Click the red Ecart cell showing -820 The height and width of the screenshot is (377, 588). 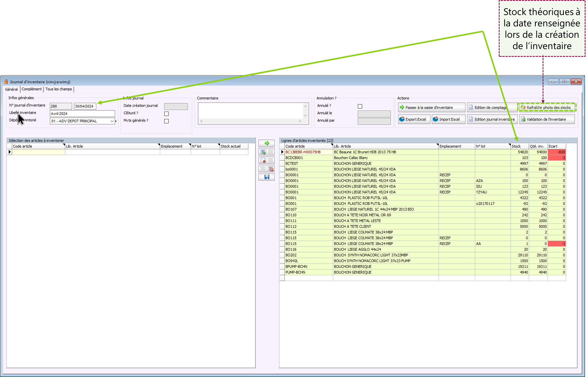pos(557,152)
